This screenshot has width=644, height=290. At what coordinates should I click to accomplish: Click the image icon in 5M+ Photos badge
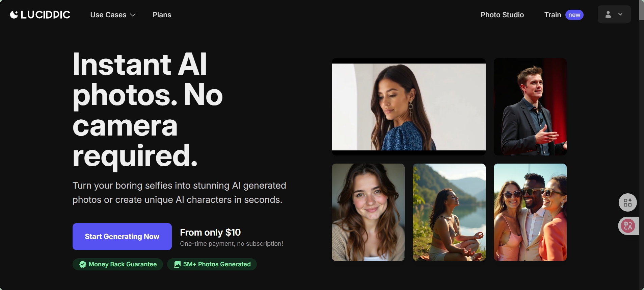[x=177, y=264]
